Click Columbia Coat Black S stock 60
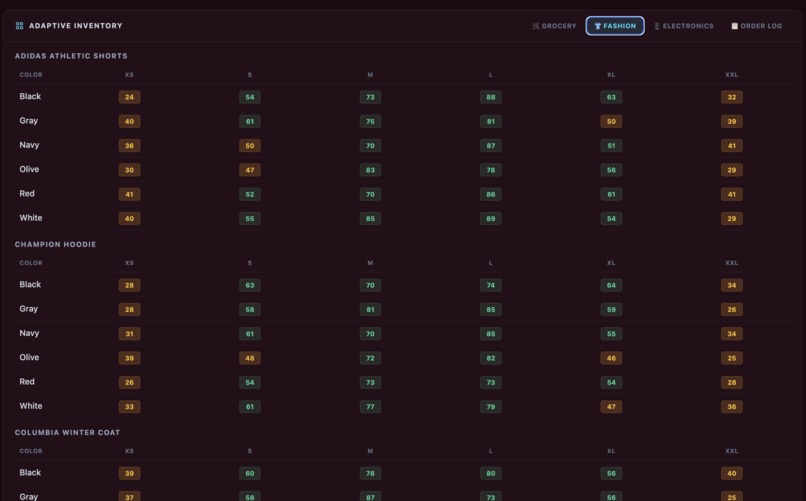Viewport: 806px width, 501px height. click(249, 473)
